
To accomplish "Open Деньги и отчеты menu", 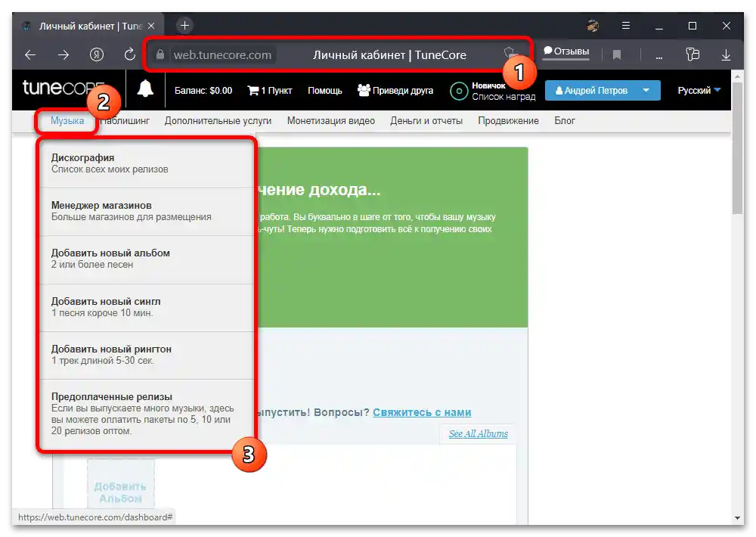I will pyautogui.click(x=426, y=120).
